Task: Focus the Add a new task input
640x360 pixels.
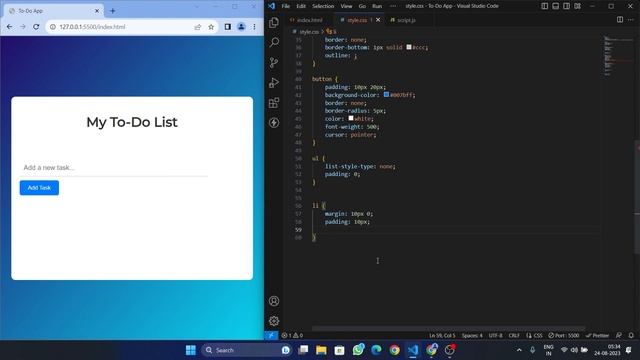Action: (114, 168)
